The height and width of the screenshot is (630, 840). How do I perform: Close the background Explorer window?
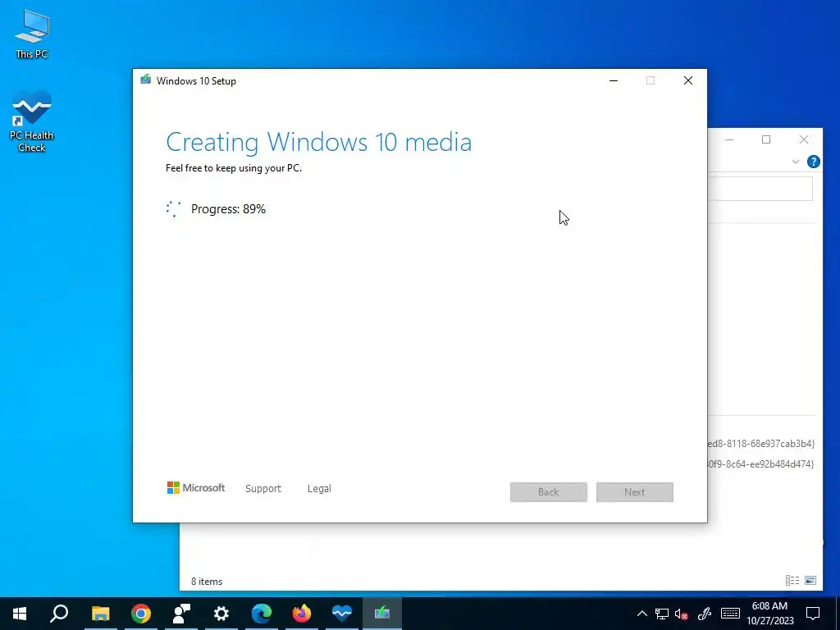pyautogui.click(x=804, y=139)
